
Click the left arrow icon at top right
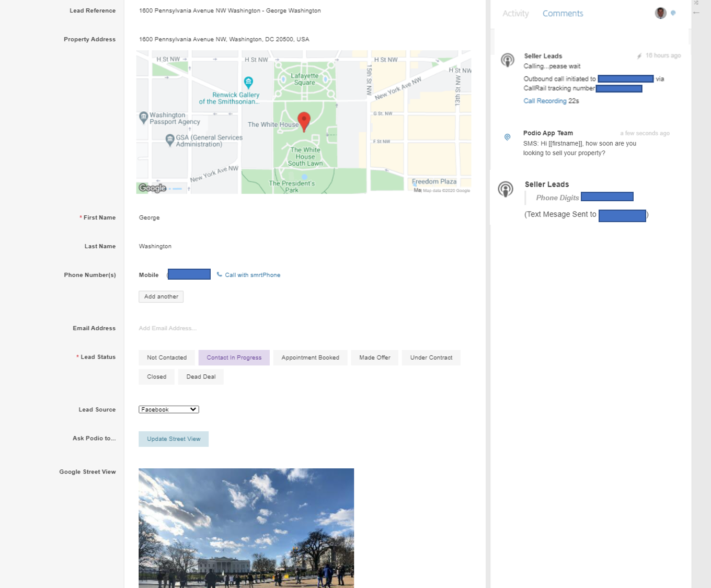696,13
